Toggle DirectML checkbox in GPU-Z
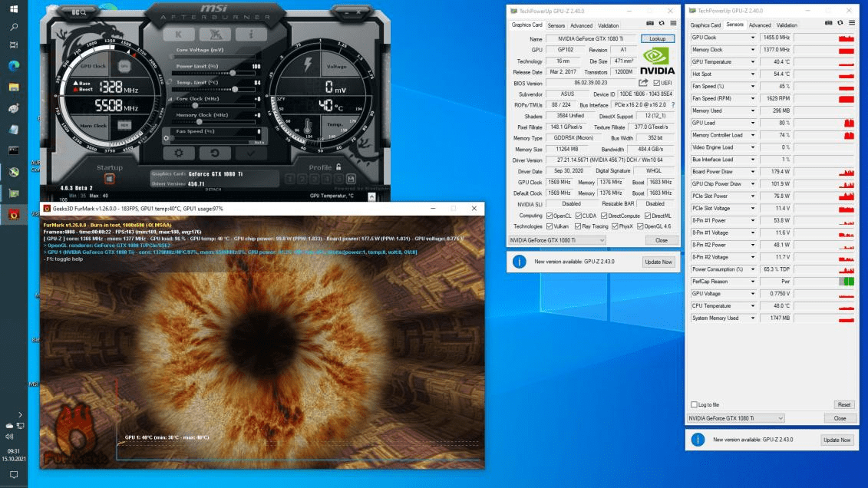 pyautogui.click(x=647, y=216)
